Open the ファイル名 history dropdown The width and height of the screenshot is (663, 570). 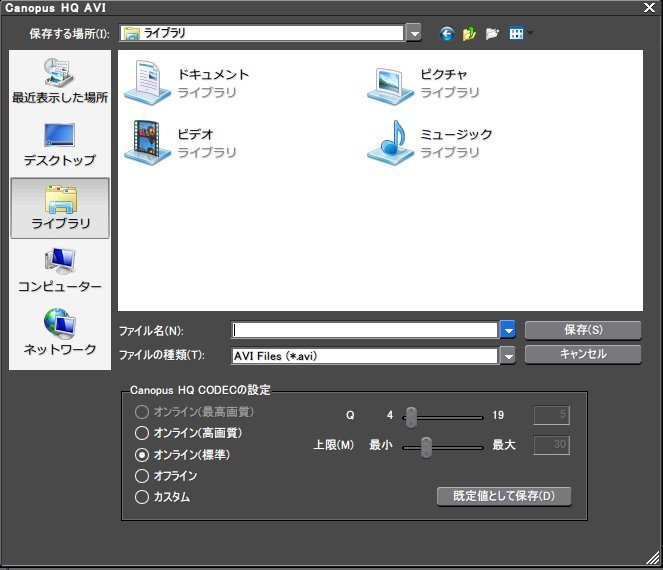(508, 330)
